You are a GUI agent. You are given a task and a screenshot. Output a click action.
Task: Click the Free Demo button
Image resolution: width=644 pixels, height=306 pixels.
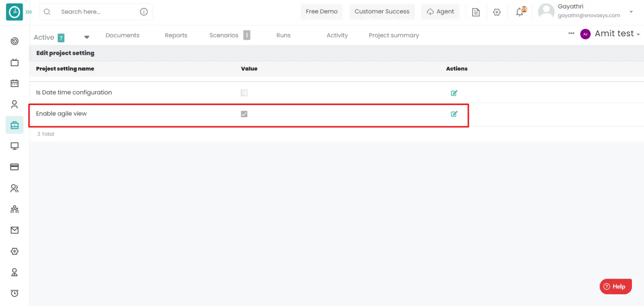click(x=322, y=12)
